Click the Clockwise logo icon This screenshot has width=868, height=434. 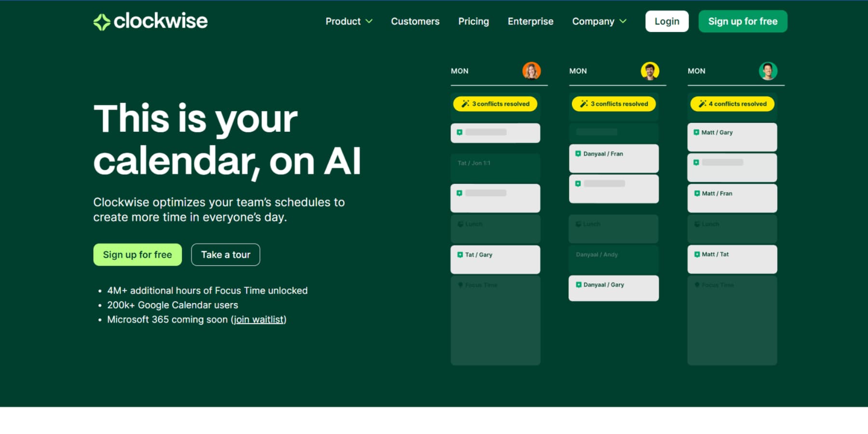click(101, 21)
